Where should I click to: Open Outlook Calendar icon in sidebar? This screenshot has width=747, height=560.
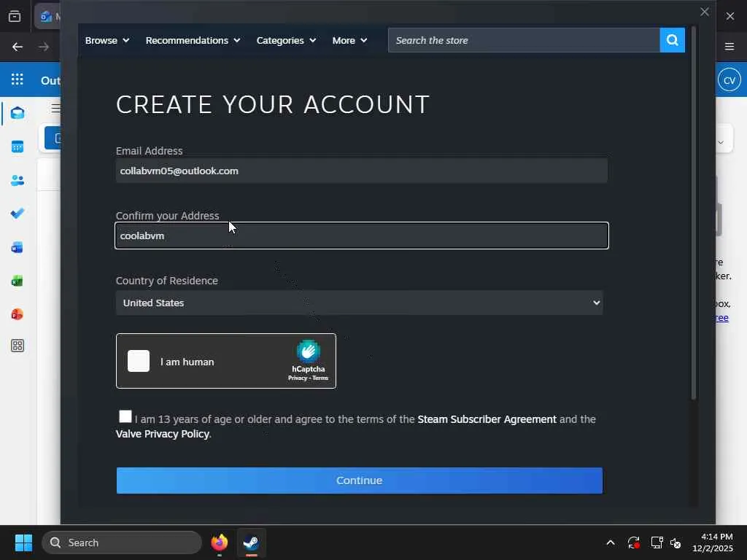click(x=18, y=147)
